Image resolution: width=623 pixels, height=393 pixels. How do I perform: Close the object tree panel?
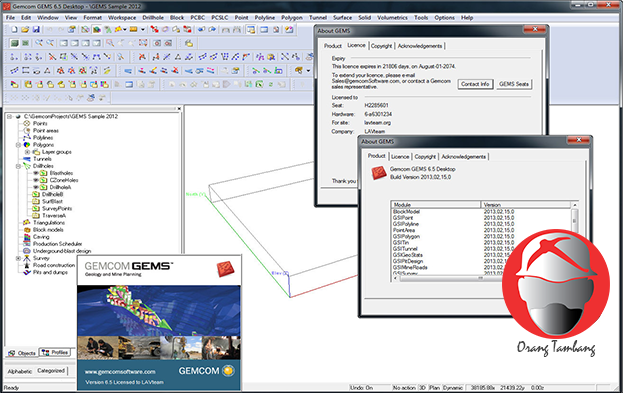pyautogui.click(x=179, y=108)
